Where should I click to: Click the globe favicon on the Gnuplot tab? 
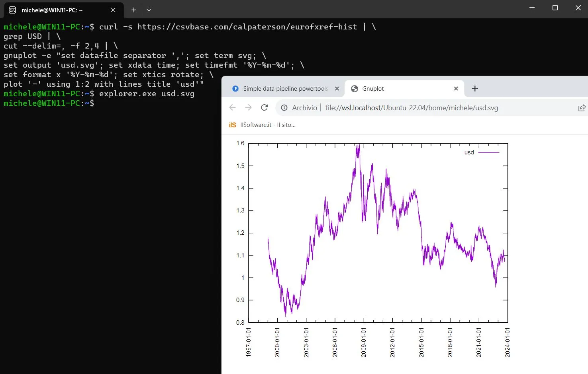[354, 88]
